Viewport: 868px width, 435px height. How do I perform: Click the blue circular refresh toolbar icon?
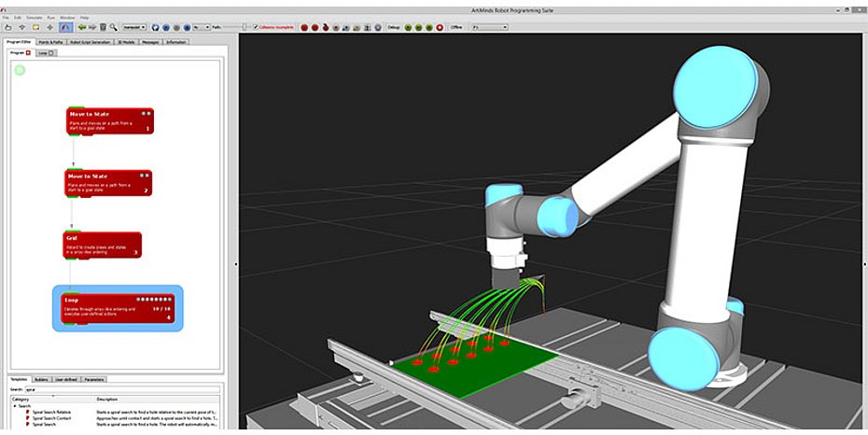(155, 27)
